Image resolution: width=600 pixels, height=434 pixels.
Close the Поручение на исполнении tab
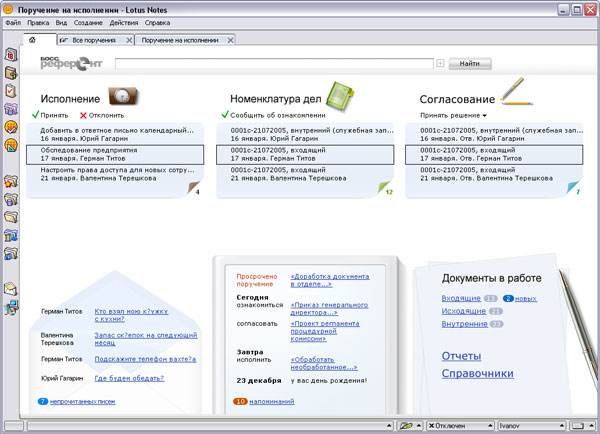pyautogui.click(x=231, y=40)
